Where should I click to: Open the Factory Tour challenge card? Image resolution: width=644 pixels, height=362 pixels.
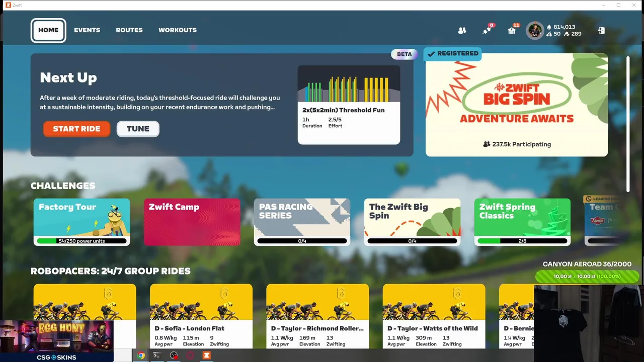82,222
